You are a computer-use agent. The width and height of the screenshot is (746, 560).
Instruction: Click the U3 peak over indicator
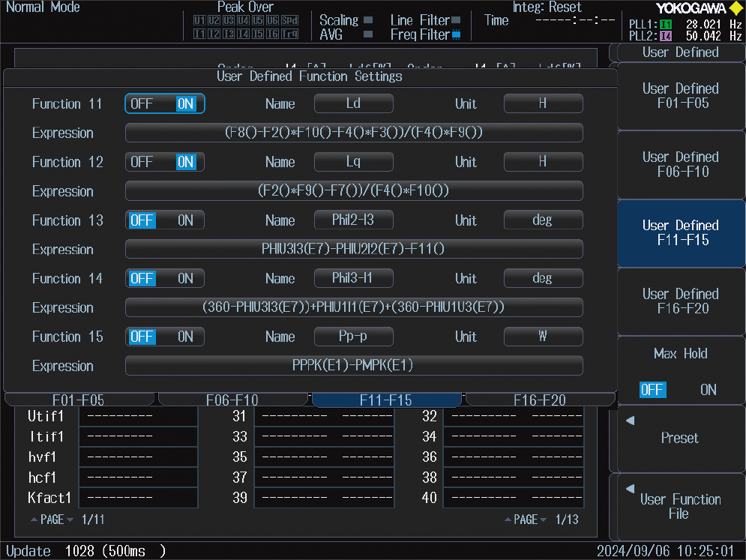click(229, 20)
